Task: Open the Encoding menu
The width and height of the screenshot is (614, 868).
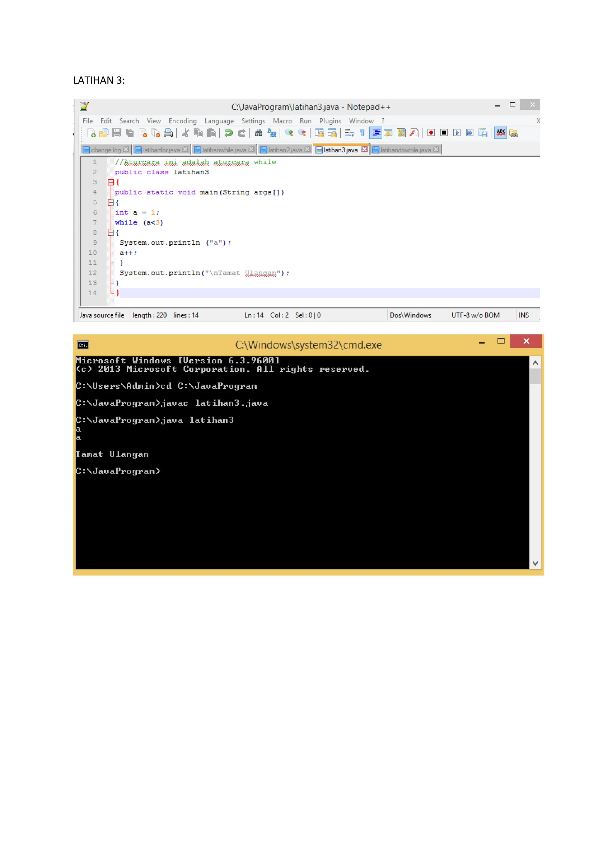Action: (183, 121)
